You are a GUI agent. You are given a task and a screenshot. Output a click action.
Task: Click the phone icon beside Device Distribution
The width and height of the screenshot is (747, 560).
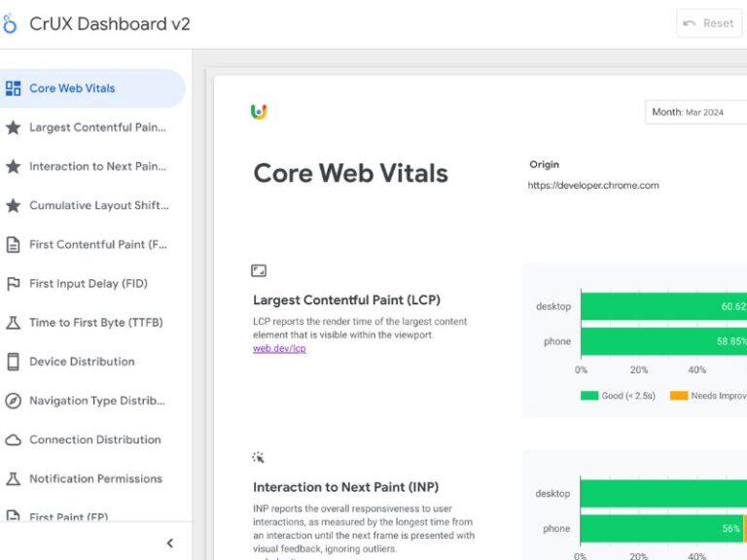click(x=14, y=362)
